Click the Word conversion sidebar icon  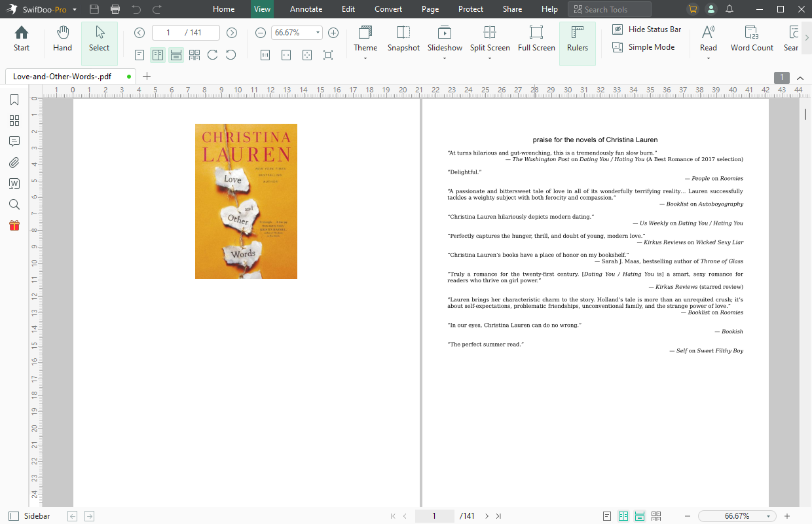coord(14,183)
